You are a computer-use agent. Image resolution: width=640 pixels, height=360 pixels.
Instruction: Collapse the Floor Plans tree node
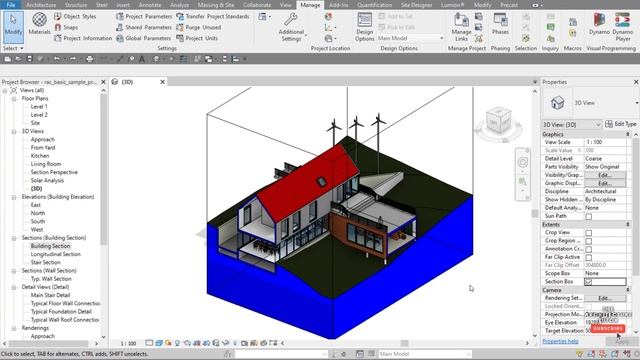pos(14,99)
